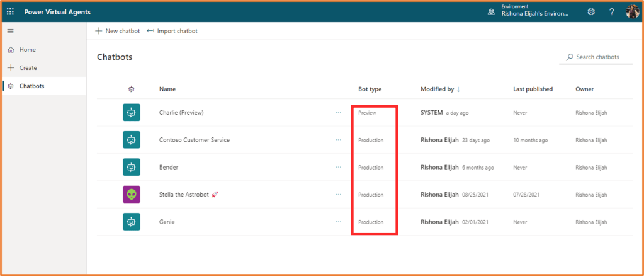Click New chatbot button
The width and height of the screenshot is (644, 276).
point(117,31)
